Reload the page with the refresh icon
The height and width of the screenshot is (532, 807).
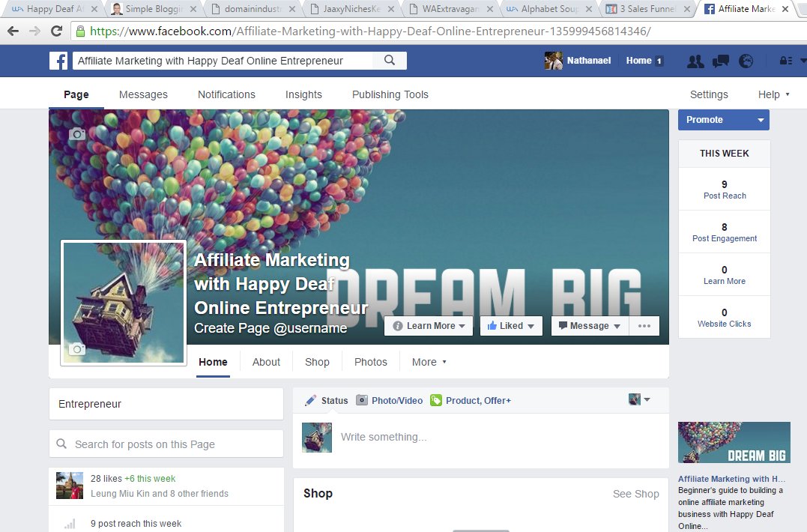click(57, 31)
